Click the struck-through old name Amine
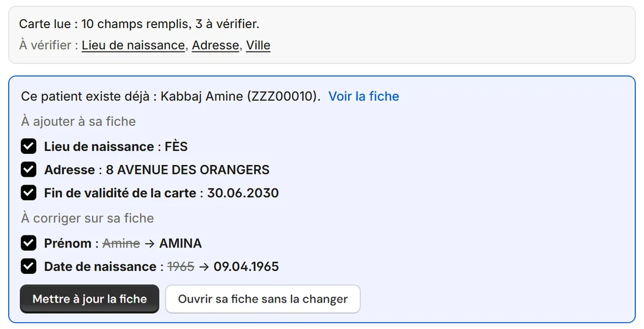644x329 pixels. click(121, 243)
